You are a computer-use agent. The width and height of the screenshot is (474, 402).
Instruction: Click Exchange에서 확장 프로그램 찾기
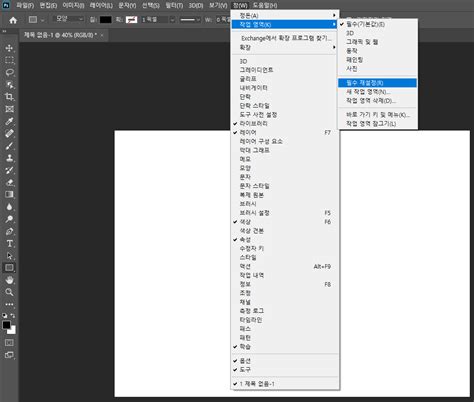click(285, 38)
